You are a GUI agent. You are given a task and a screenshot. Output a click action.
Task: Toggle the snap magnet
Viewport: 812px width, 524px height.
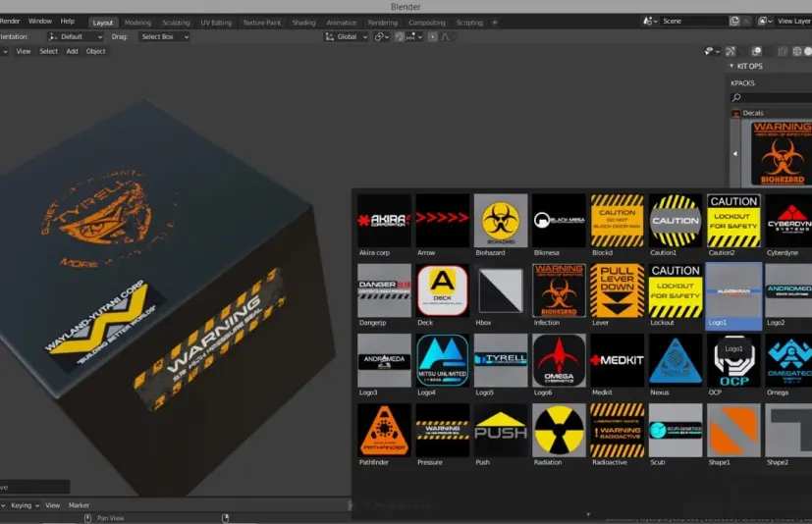(x=400, y=36)
